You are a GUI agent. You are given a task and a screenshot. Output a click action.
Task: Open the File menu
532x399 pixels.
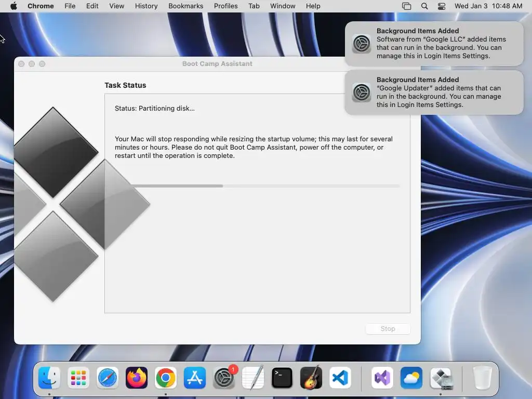pos(70,6)
